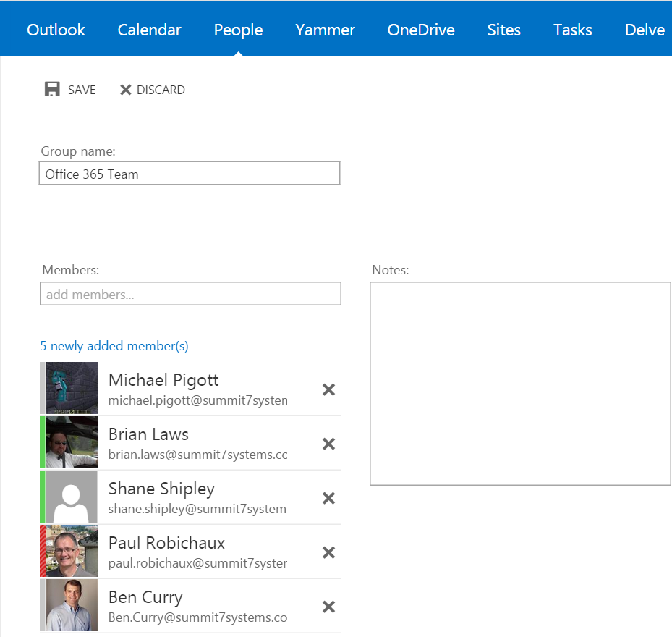Image resolution: width=672 pixels, height=637 pixels.
Task: Remove Michael Pigott from the group
Action: click(328, 389)
